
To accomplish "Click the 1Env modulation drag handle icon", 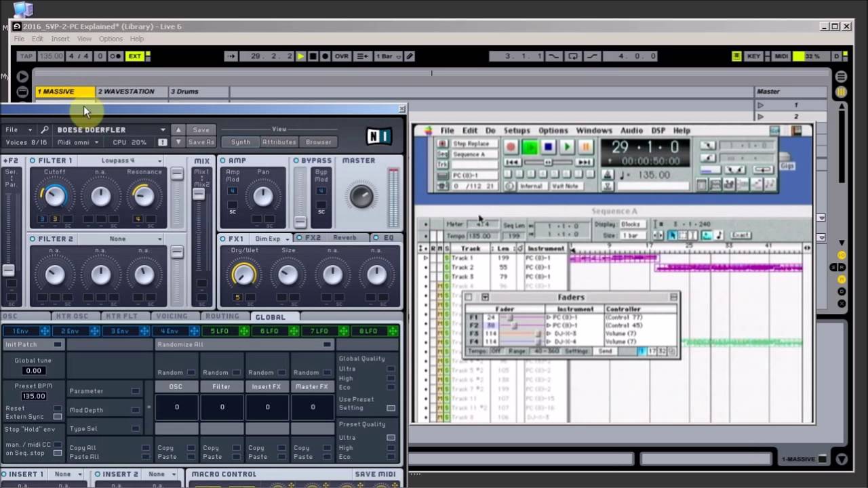I will point(44,331).
